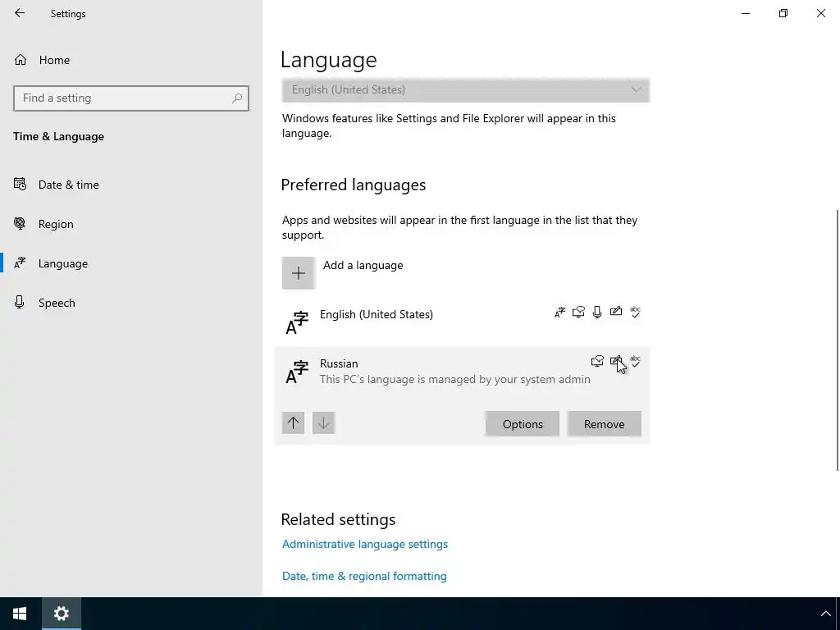Show hidden system tray icons

coord(825,614)
